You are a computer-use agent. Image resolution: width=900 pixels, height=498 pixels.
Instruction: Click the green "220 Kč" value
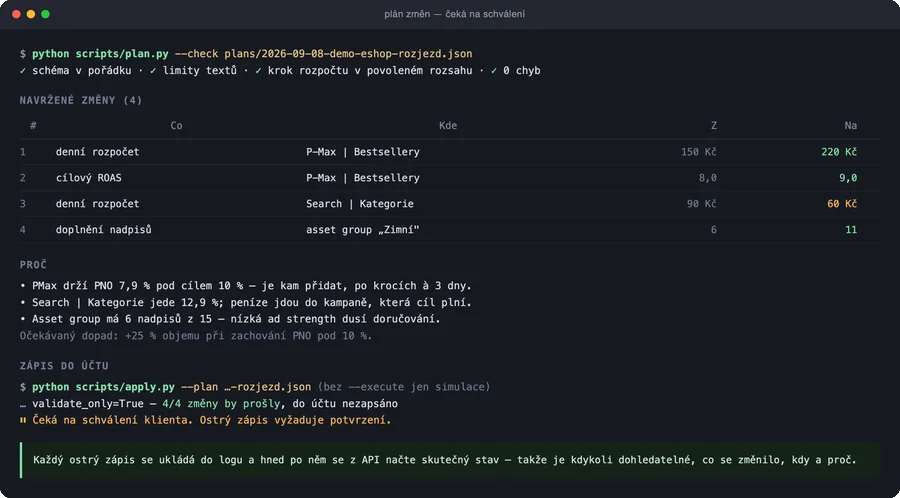pos(839,152)
